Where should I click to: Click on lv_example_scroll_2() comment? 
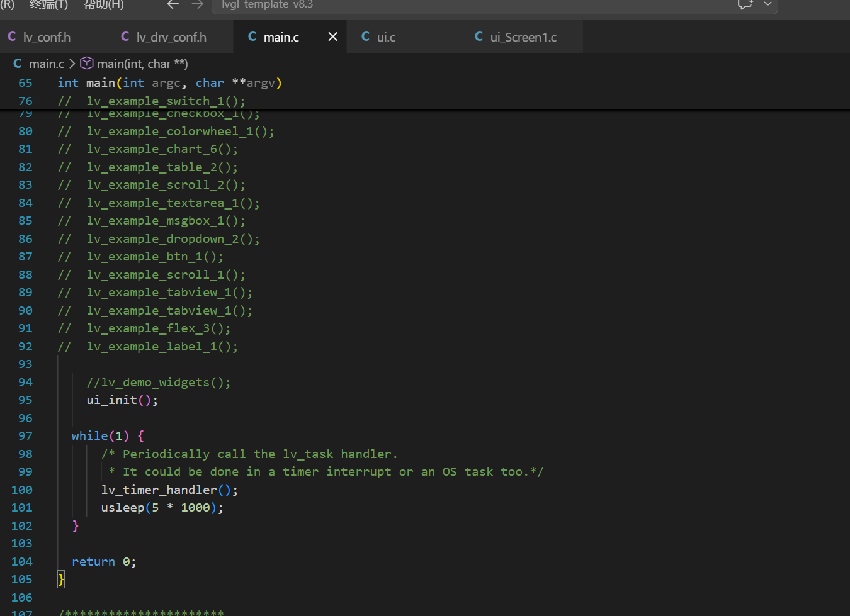[x=166, y=185]
